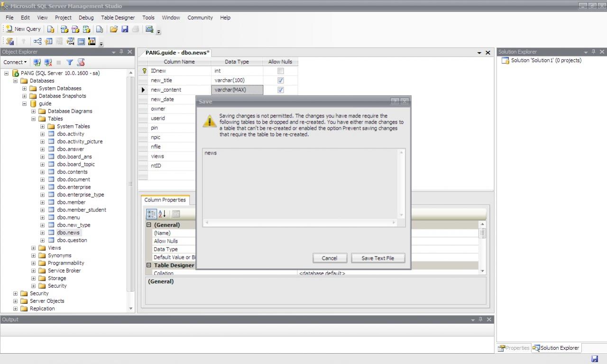Click the save icon in the status bar
The image size is (607, 364).
[595, 359]
